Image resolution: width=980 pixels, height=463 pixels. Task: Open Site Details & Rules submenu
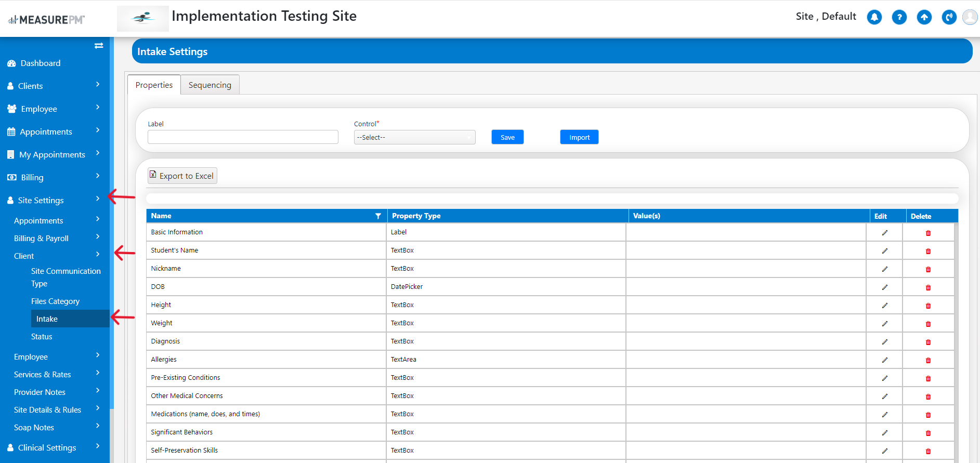(x=55, y=409)
